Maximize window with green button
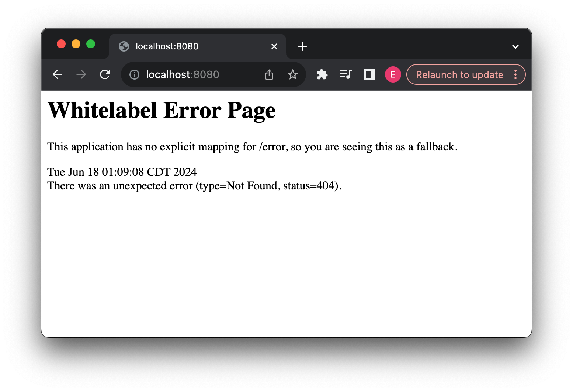 [x=91, y=44]
